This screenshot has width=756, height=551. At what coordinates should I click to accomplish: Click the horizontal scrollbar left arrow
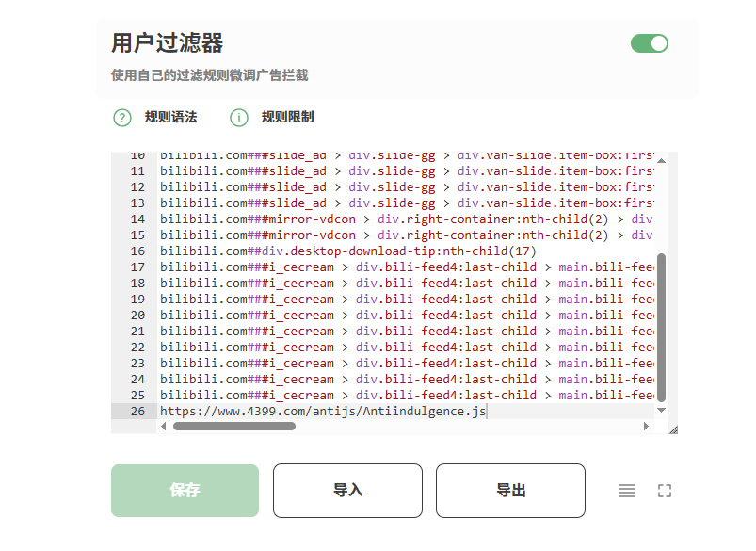coord(164,427)
